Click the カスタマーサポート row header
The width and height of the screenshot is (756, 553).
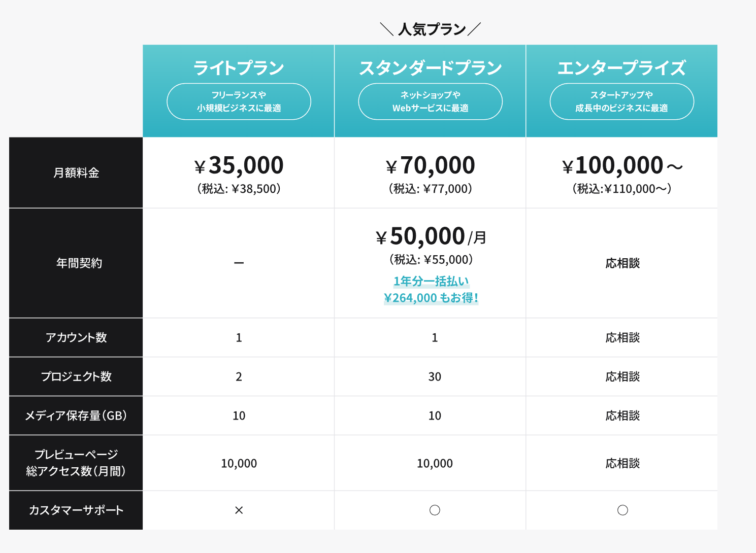[x=76, y=510]
